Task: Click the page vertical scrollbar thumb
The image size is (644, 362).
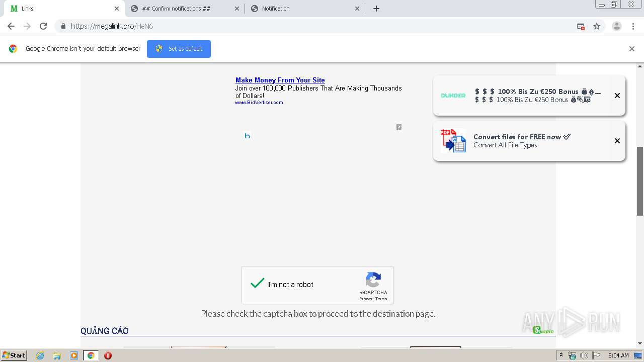Action: click(640, 181)
